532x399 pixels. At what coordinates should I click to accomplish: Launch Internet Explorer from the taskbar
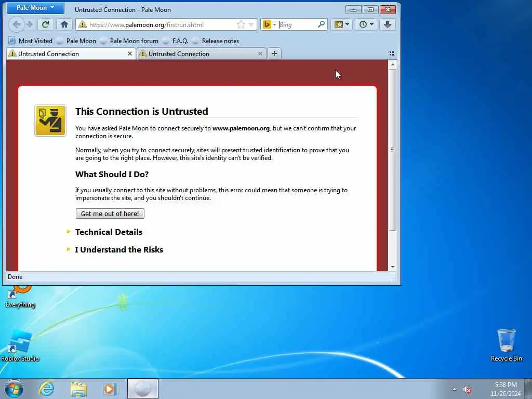click(46, 389)
